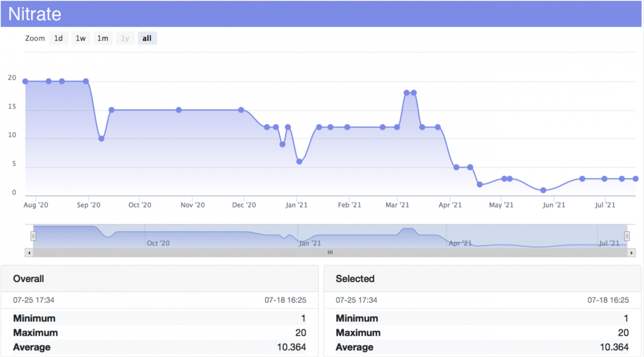Click the last data point in July '21
Viewport: 644px width, 357px height.
636,178
